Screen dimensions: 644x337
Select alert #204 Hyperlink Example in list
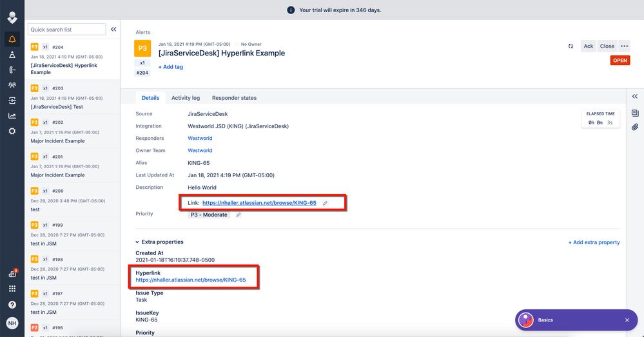click(x=72, y=59)
